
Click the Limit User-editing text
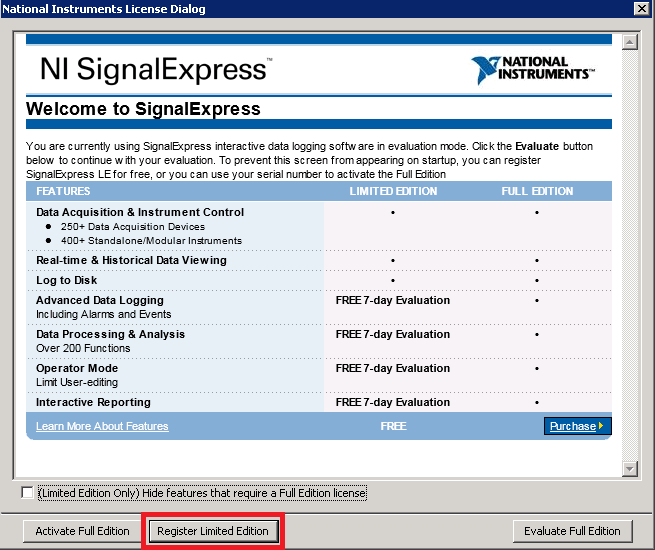[77, 382]
